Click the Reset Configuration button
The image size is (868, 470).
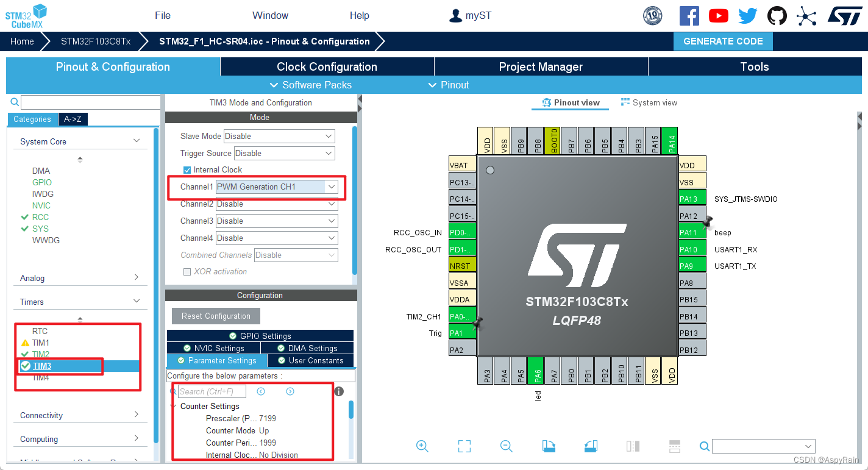click(x=216, y=316)
